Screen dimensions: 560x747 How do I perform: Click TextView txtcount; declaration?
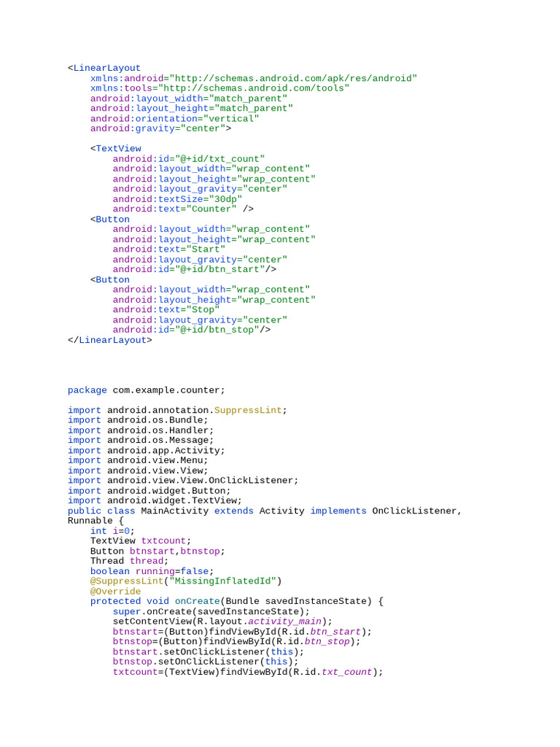tap(141, 541)
